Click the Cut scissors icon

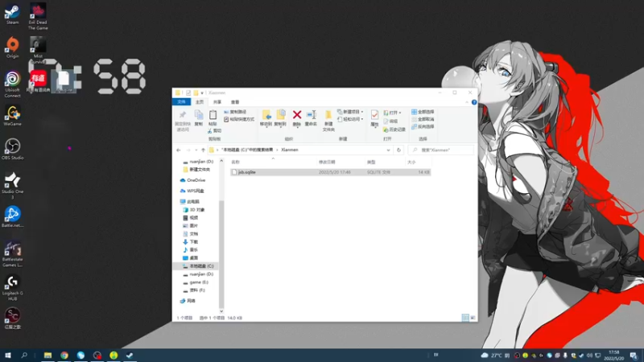coord(209,131)
